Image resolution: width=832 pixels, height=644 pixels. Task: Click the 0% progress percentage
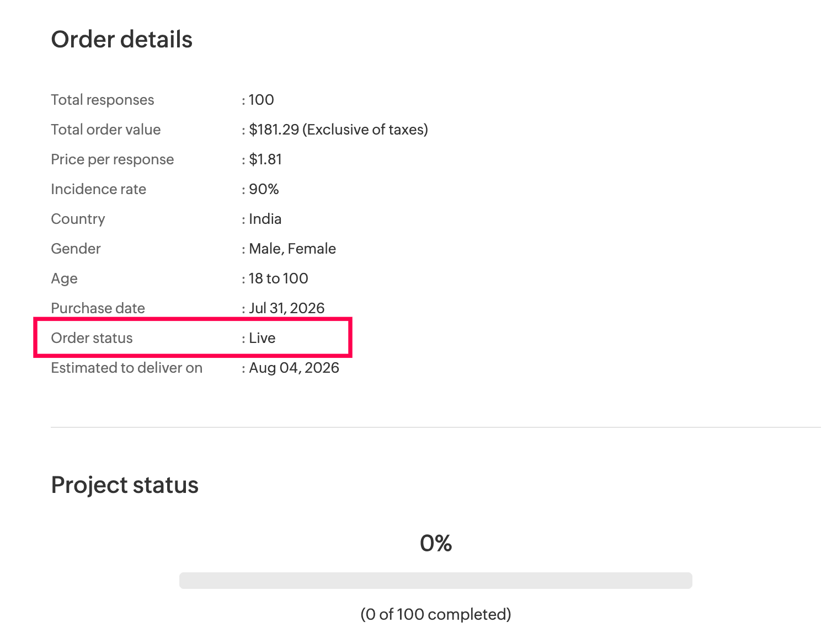[436, 544]
